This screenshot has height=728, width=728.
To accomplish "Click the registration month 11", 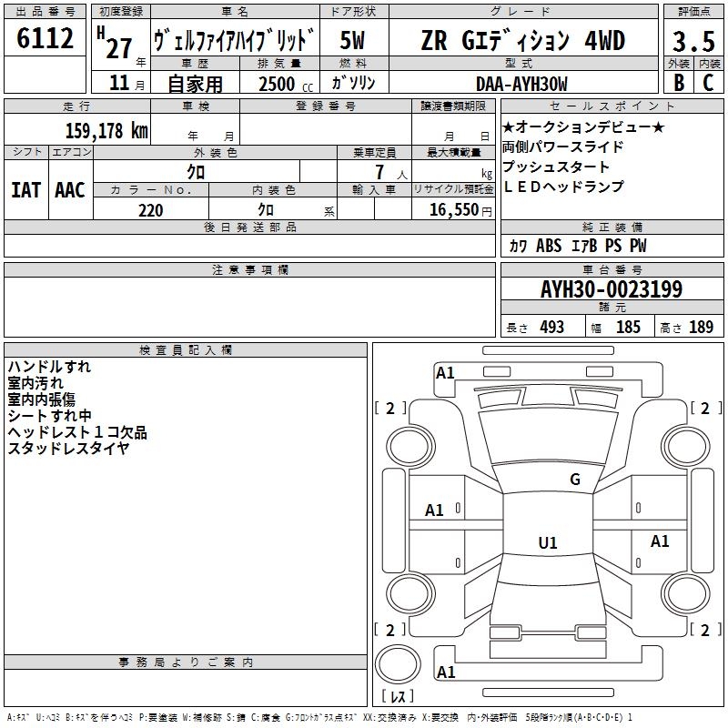I will (x=119, y=83).
